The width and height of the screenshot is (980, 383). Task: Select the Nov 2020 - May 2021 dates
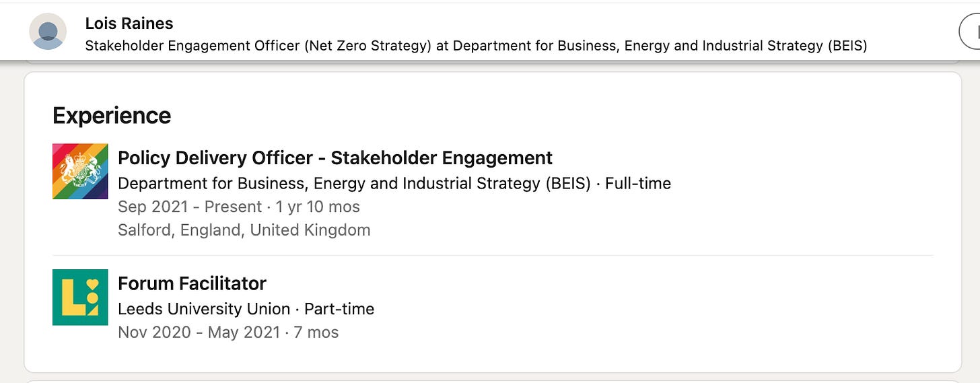pos(199,333)
